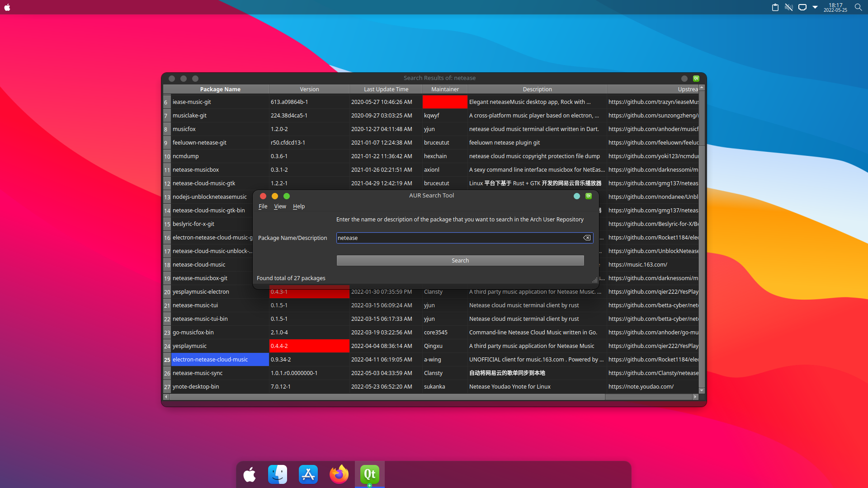Click the horizontal scrollbar track of results table

[x=649, y=397]
